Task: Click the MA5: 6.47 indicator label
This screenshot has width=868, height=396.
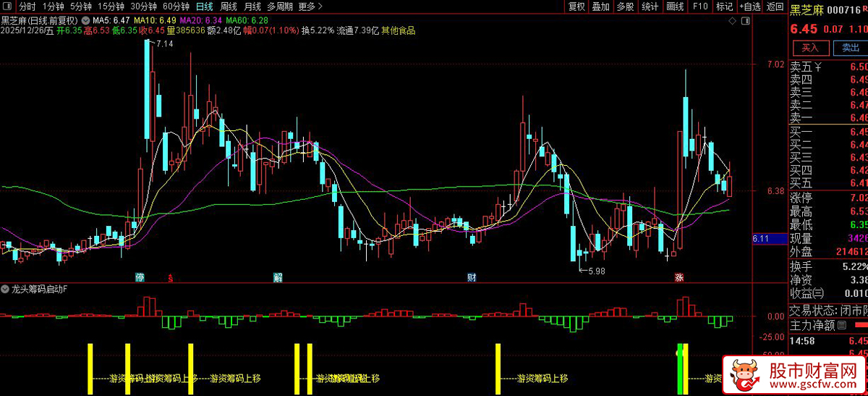Action: pos(111,21)
